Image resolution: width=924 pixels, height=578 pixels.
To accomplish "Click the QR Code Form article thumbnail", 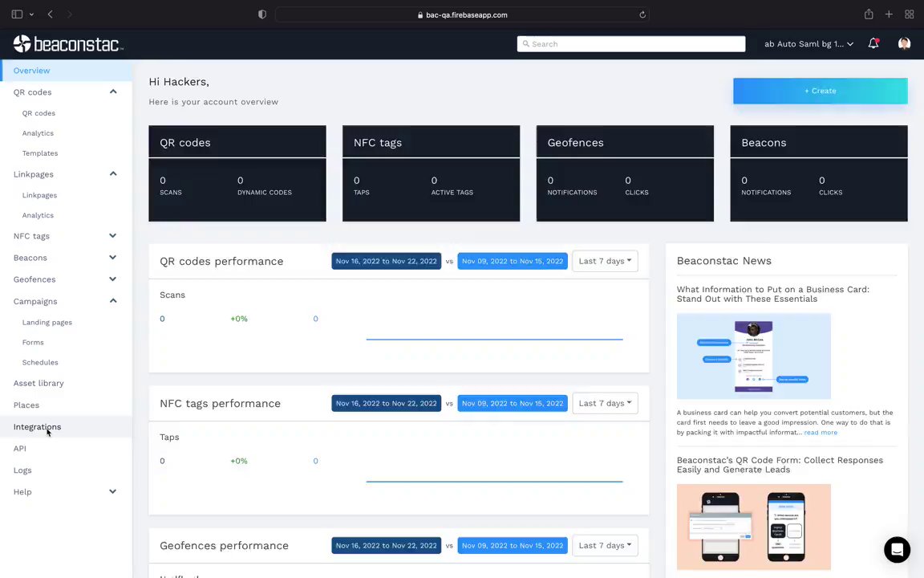I will pyautogui.click(x=754, y=527).
